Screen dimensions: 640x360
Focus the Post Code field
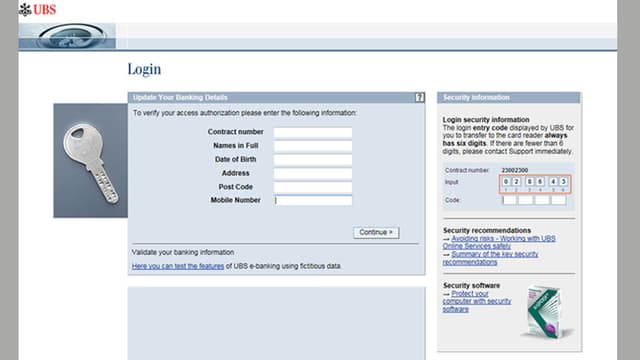(313, 187)
